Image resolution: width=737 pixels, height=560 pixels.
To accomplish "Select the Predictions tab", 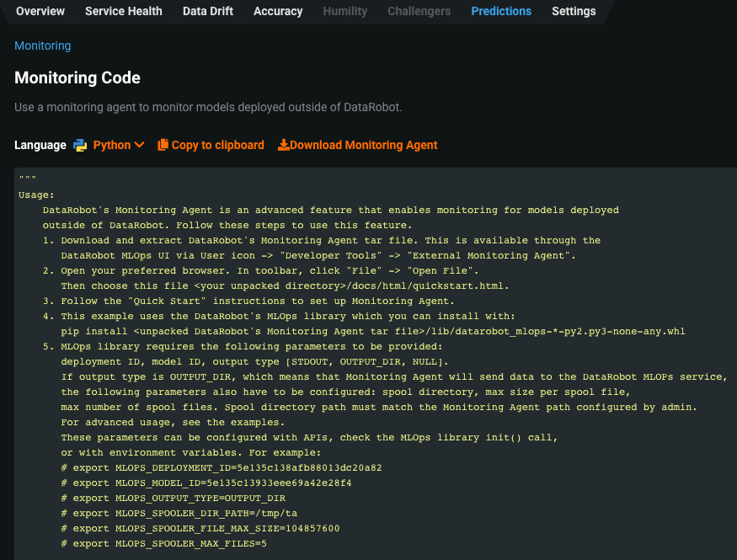I will (501, 11).
